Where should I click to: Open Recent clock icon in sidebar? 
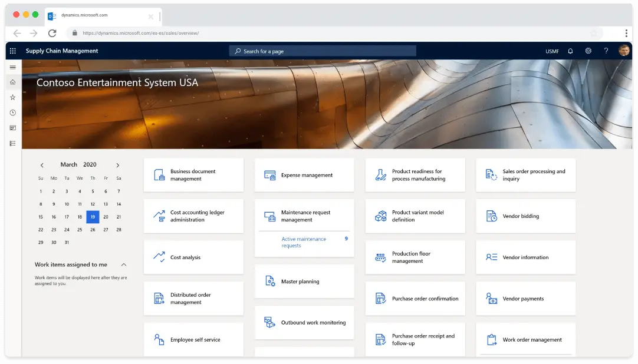(x=13, y=112)
